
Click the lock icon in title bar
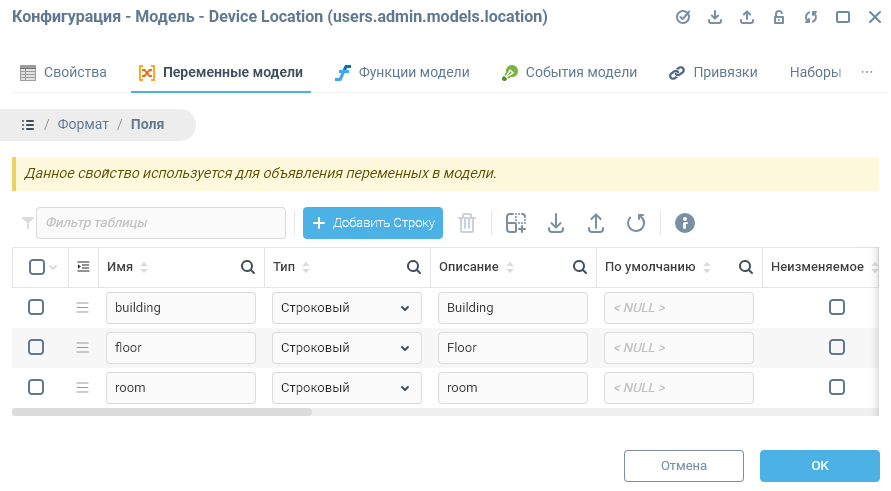coord(778,17)
